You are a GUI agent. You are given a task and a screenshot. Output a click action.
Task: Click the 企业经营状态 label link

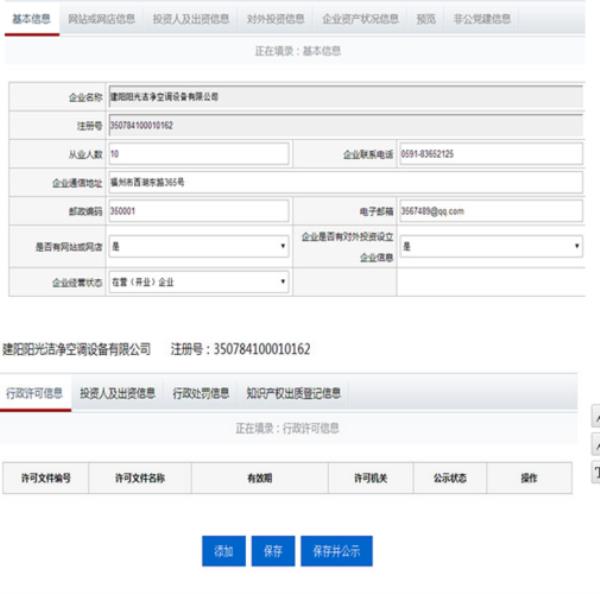click(x=77, y=282)
